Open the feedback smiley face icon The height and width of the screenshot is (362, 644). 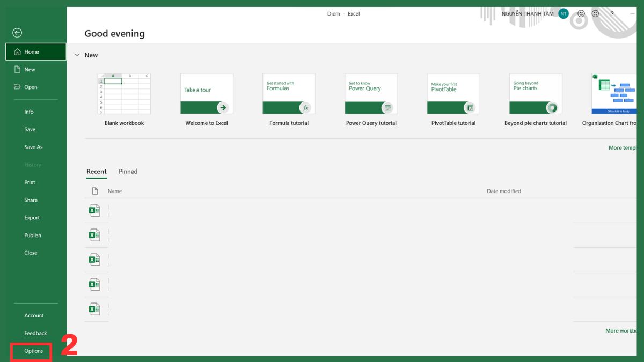(x=581, y=13)
